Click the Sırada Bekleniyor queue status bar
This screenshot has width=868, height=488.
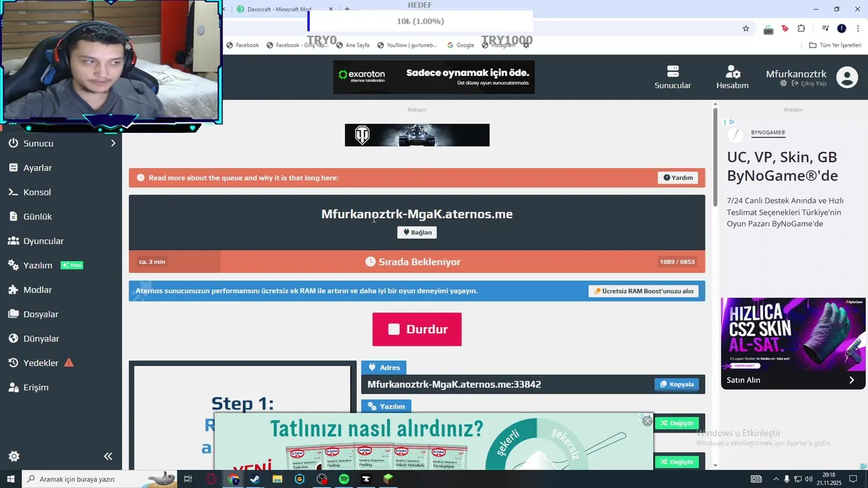click(417, 262)
